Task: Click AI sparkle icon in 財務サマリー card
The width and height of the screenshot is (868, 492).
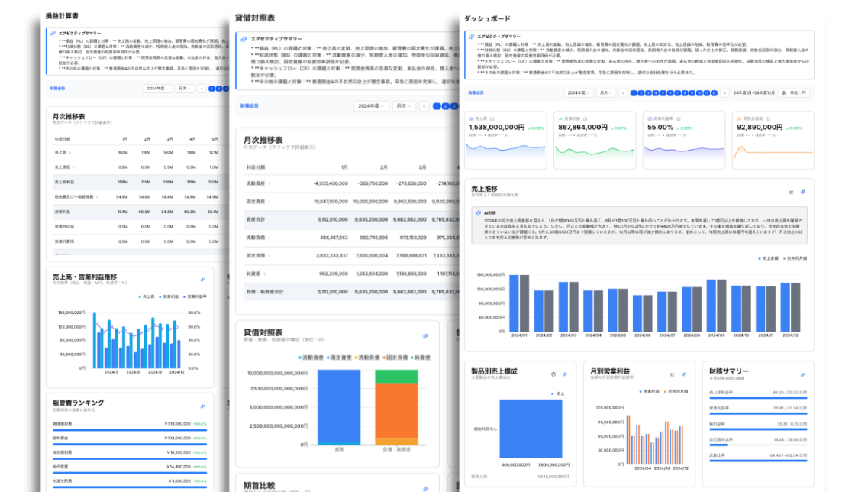Action: click(802, 374)
